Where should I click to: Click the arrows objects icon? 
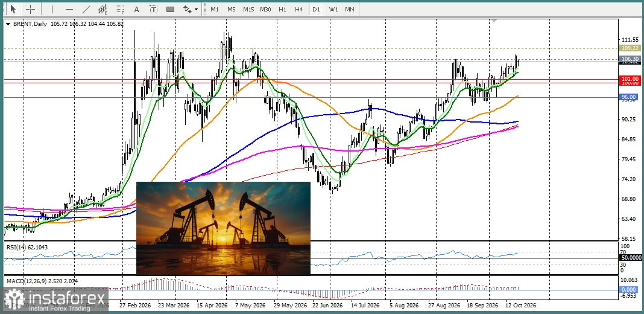point(188,9)
